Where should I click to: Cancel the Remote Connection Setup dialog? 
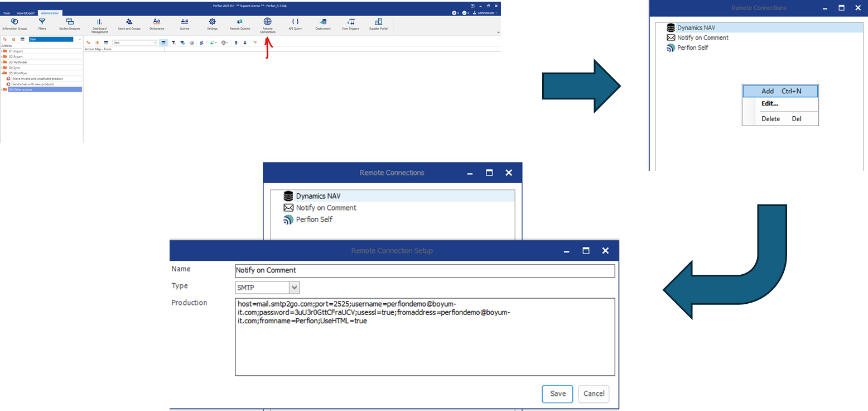coord(594,394)
